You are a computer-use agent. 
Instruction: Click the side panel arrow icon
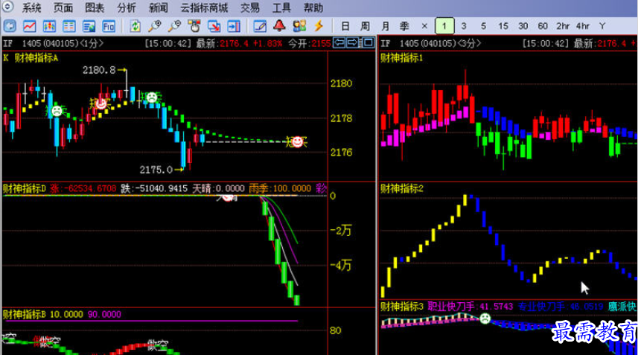(x=234, y=26)
